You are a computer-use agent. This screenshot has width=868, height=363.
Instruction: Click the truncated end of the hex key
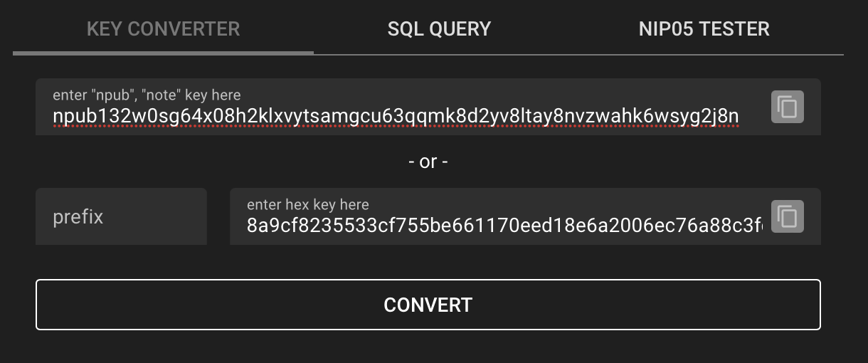click(x=758, y=226)
